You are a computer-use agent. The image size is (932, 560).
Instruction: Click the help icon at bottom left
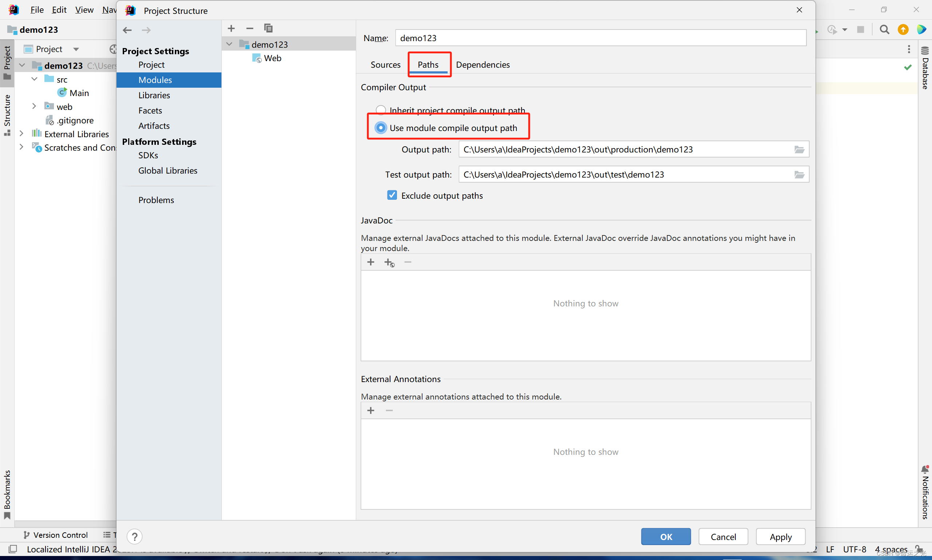pos(134,535)
